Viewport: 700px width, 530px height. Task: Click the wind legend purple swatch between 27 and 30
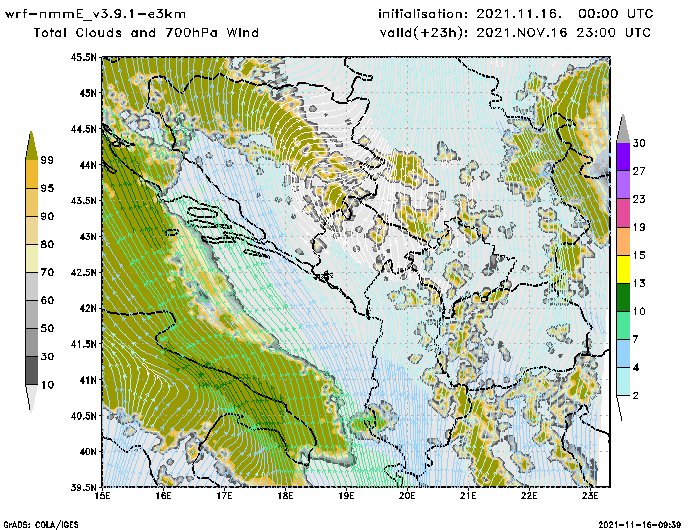coord(623,157)
